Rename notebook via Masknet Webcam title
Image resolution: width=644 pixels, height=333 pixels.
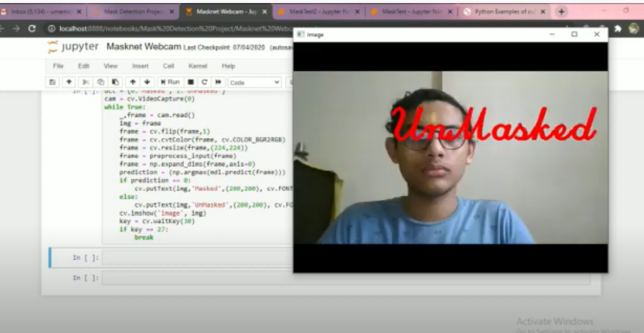[x=144, y=47]
